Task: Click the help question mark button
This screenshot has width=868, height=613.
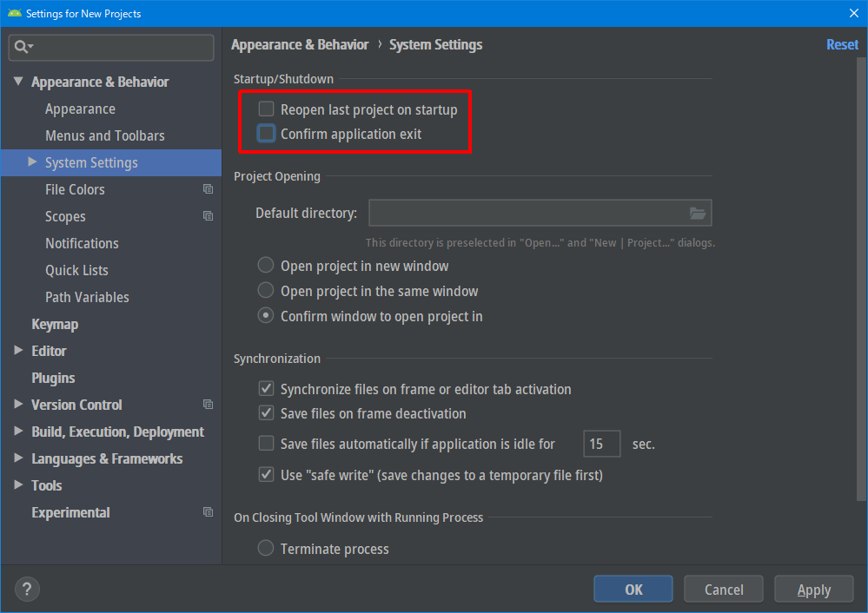Action: 27,590
